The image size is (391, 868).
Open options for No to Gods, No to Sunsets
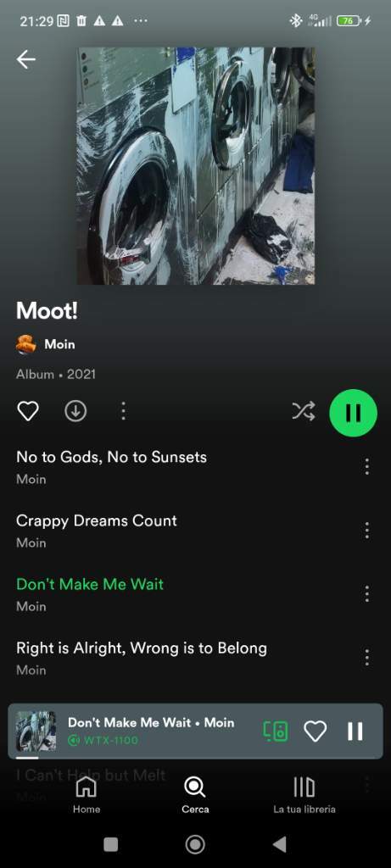pos(366,467)
